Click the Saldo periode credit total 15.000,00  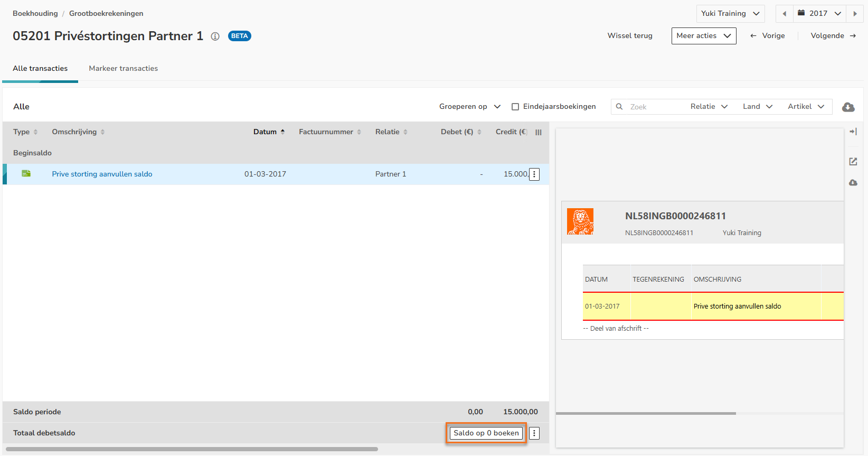(x=521, y=412)
